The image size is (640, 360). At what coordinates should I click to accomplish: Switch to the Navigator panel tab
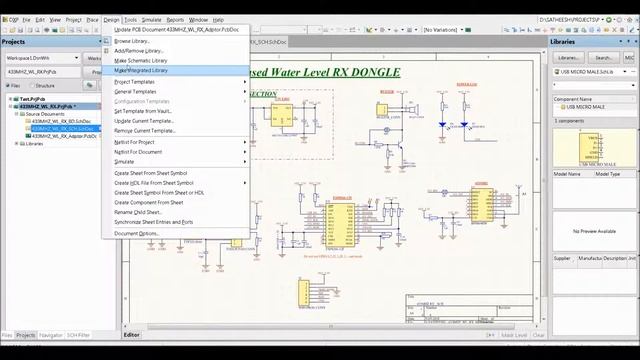(x=51, y=335)
